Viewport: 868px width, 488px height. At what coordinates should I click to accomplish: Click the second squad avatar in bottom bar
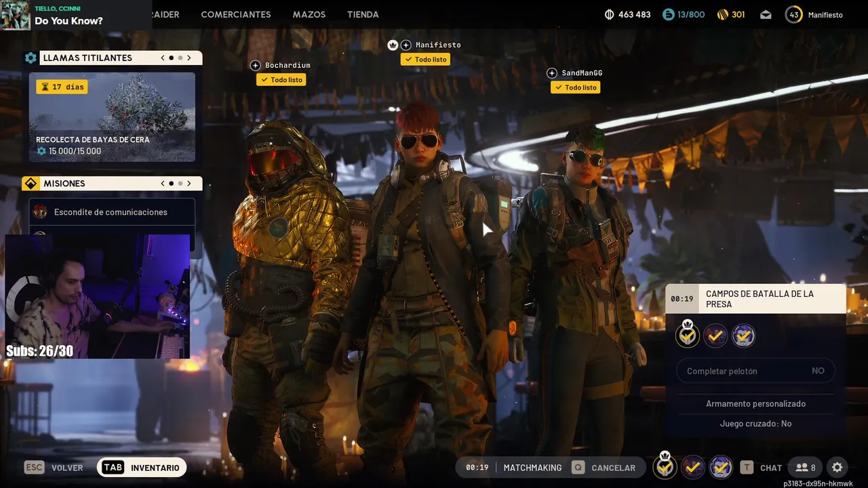pos(692,467)
